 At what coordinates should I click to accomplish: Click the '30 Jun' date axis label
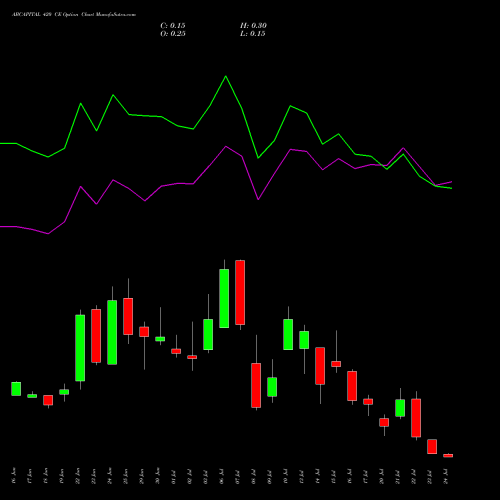(158, 476)
